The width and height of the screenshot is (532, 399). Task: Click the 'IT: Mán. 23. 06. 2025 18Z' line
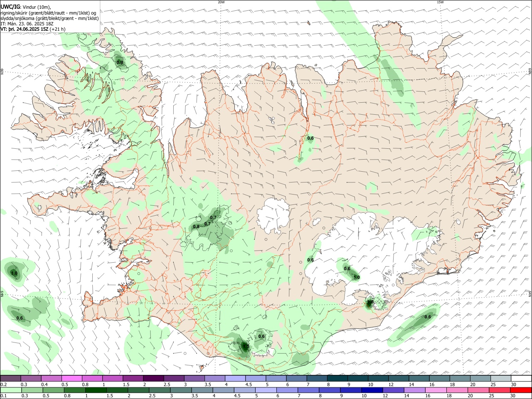pyautogui.click(x=27, y=24)
